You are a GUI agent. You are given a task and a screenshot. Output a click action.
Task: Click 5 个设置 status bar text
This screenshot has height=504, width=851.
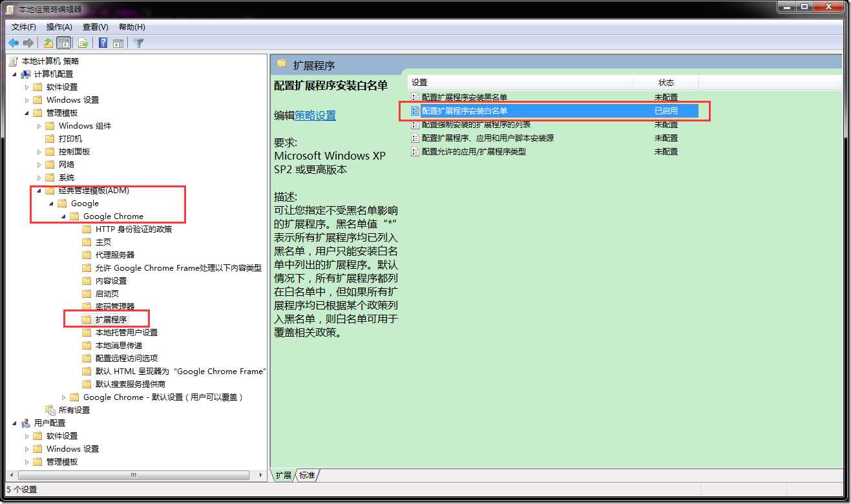tap(22, 490)
